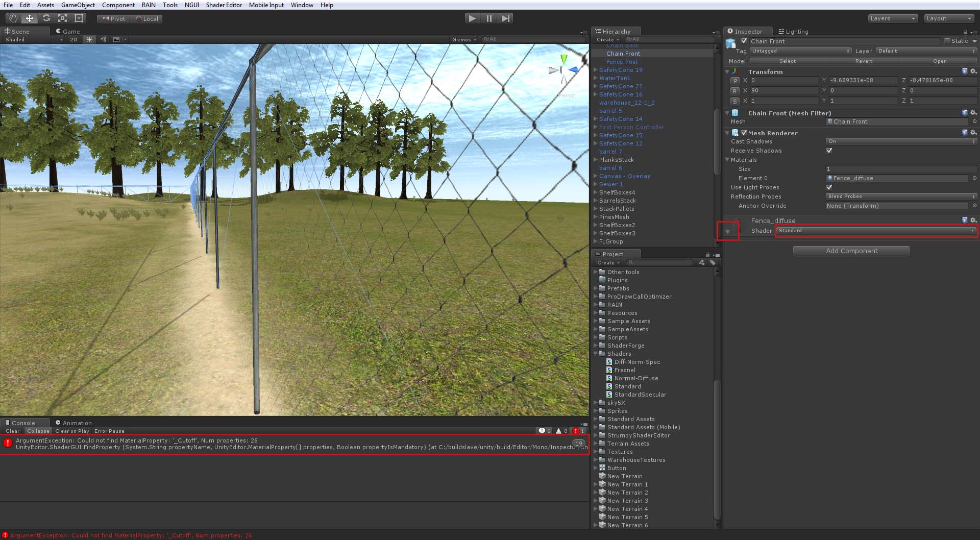Viewport: 980px width, 540px height.
Task: Click the Inspector lock icon
Action: pyautogui.click(x=965, y=32)
